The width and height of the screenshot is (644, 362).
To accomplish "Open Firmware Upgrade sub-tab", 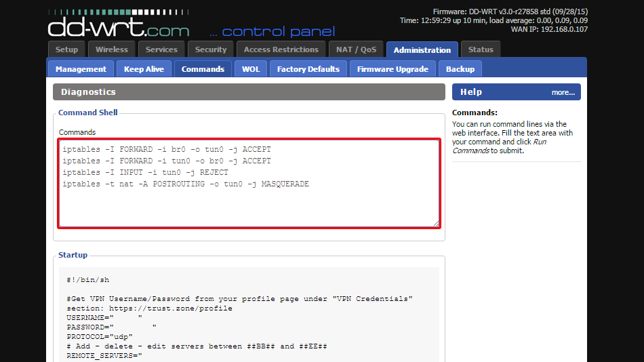I will [x=393, y=69].
